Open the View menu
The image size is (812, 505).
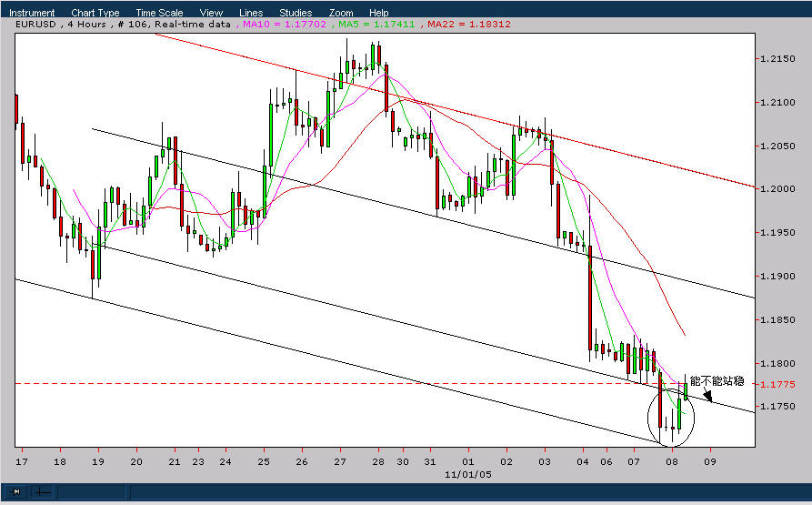tap(211, 13)
